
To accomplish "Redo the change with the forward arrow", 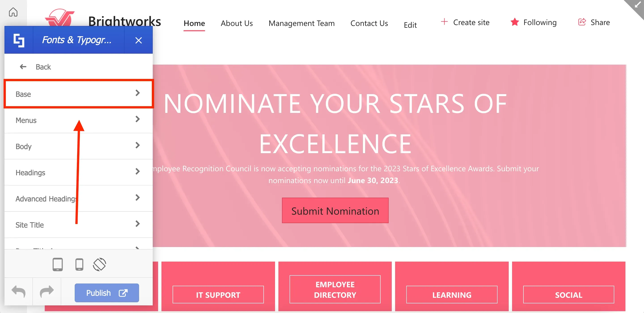I will coord(47,292).
